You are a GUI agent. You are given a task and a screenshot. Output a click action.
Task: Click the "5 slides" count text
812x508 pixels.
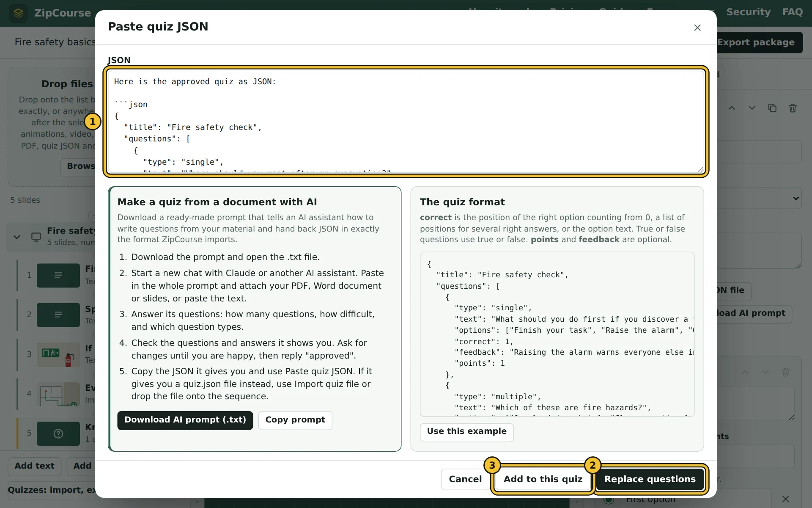[x=25, y=200]
